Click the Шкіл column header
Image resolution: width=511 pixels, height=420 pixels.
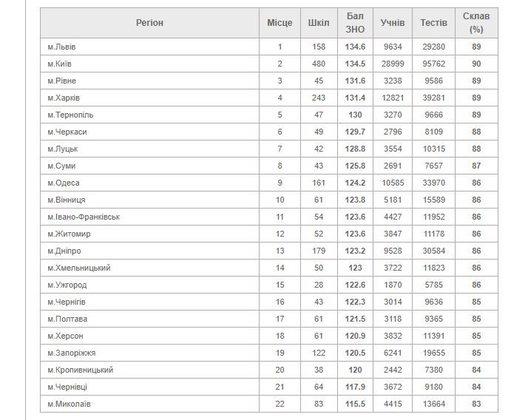coord(319,23)
